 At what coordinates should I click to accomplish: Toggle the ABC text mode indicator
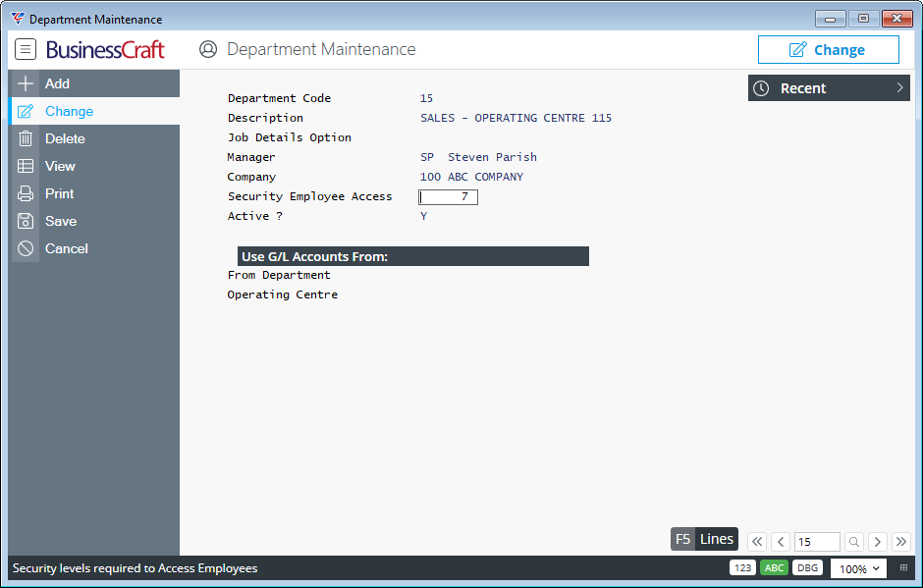[x=774, y=568]
